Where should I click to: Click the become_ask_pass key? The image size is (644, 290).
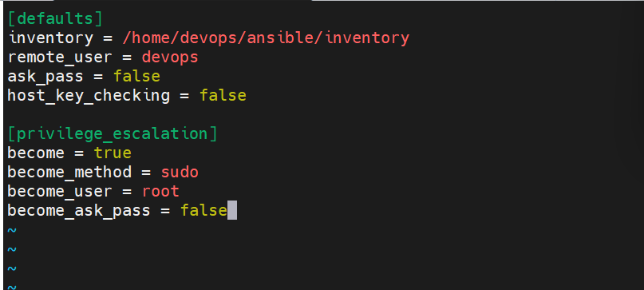[x=79, y=211]
